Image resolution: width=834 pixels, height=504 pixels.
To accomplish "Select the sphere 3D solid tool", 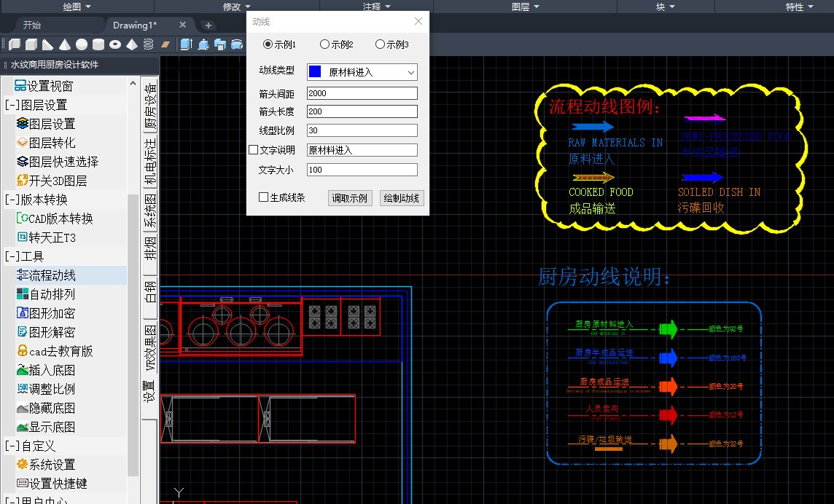I will (x=82, y=44).
